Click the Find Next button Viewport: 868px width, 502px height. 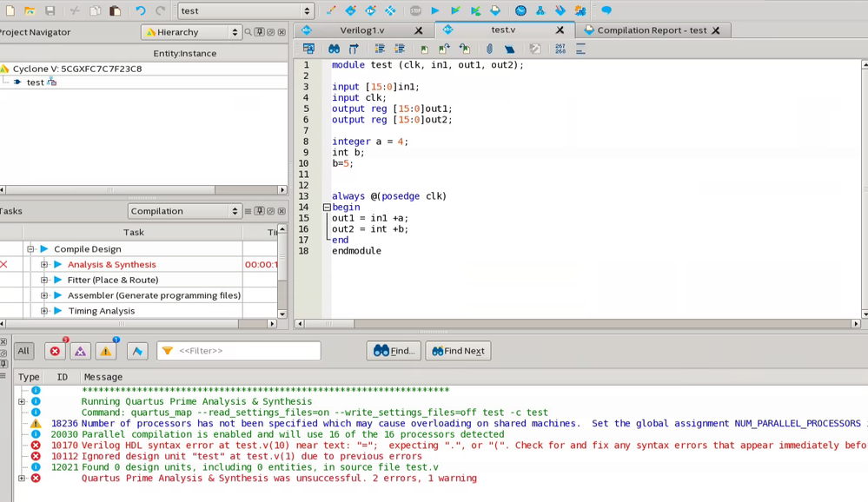click(x=458, y=351)
